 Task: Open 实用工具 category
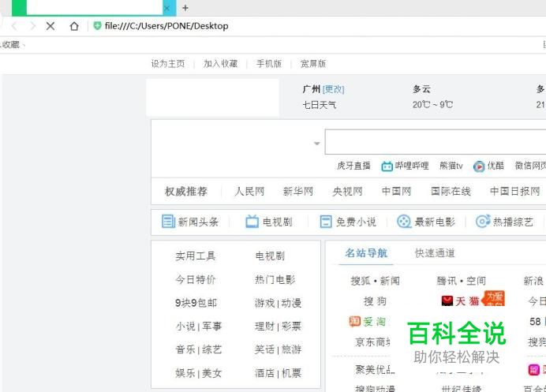coord(196,256)
